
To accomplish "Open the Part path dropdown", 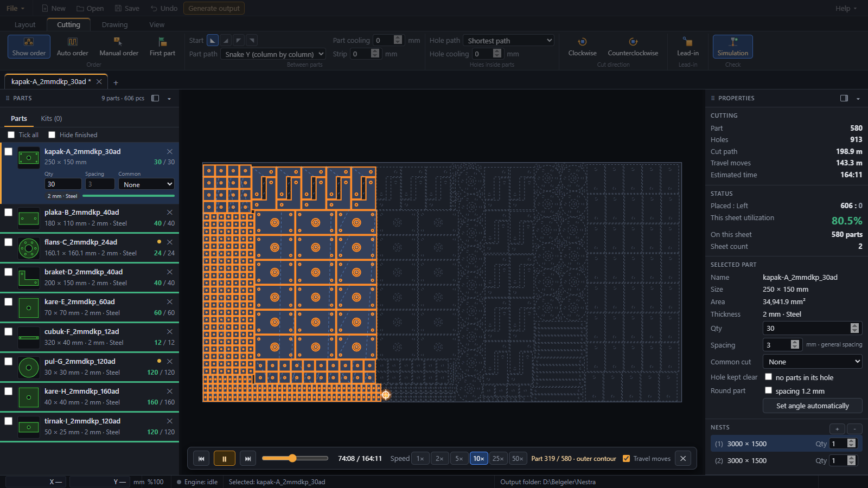I will [273, 54].
